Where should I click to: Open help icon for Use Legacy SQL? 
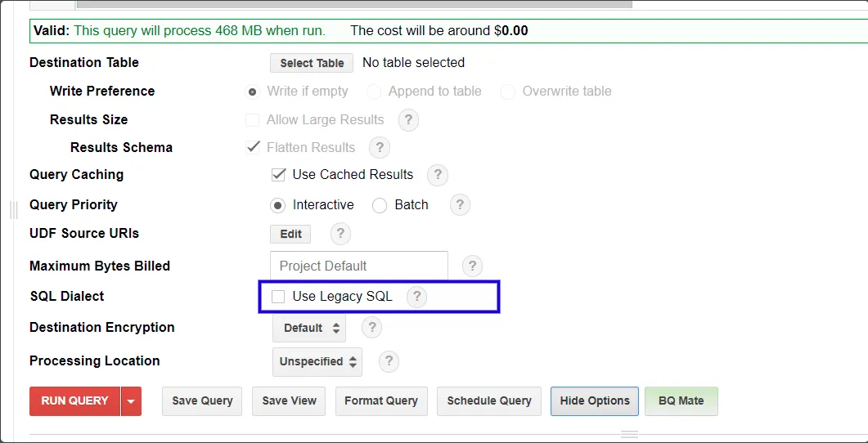pos(417,297)
